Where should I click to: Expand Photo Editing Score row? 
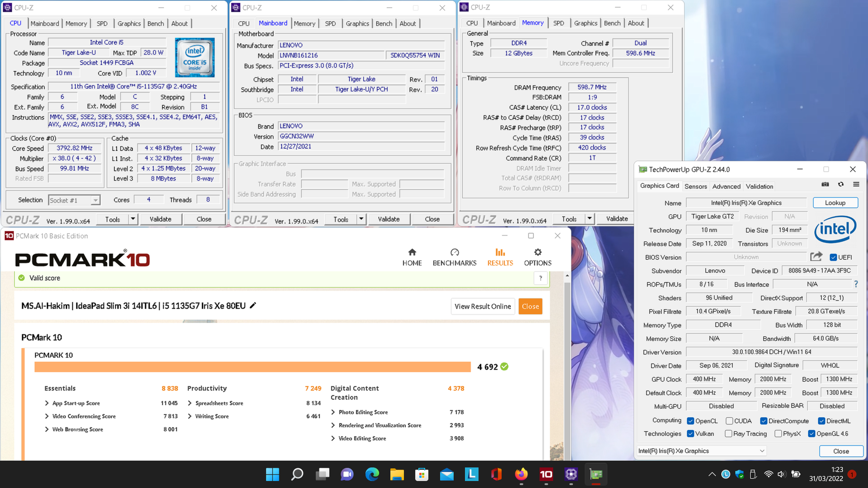pos(333,412)
